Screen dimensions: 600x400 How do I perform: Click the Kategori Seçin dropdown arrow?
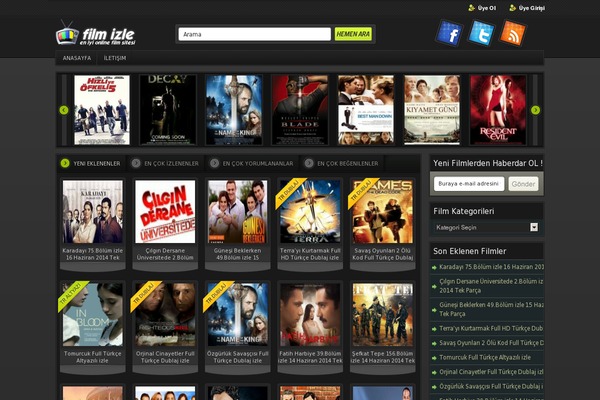[x=534, y=227]
